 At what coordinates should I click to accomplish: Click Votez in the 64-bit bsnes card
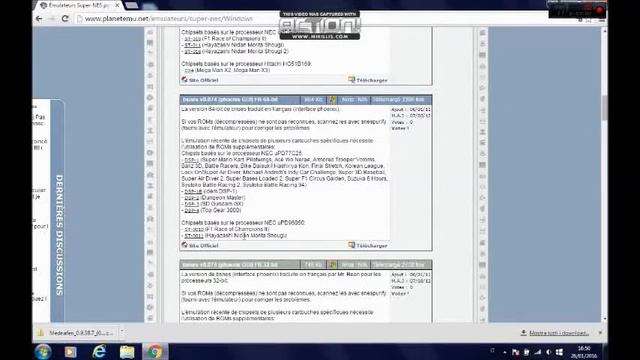(x=400, y=128)
